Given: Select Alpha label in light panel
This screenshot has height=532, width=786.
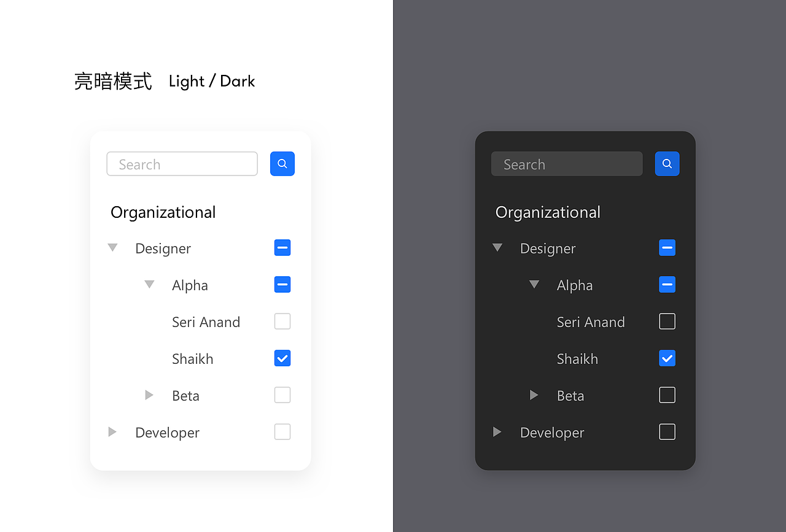Looking at the screenshot, I should pyautogui.click(x=190, y=285).
